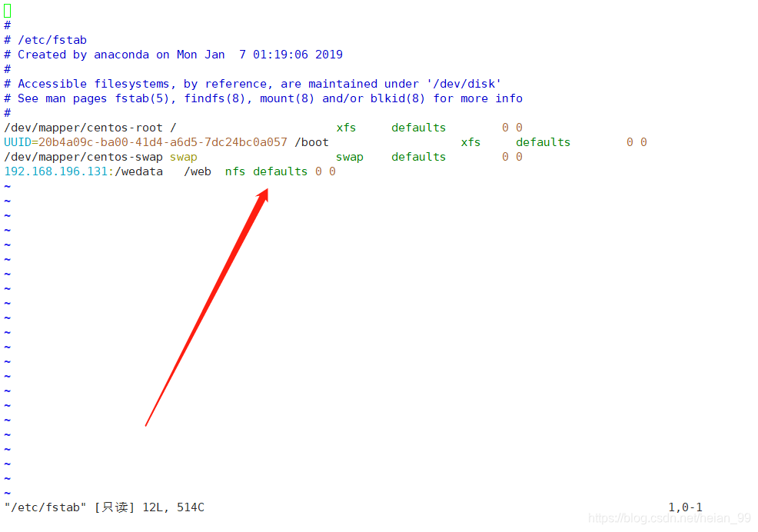Image resolution: width=758 pixels, height=532 pixels.
Task: Click the 1,0-1 cursor position indicator
Action: click(685, 507)
